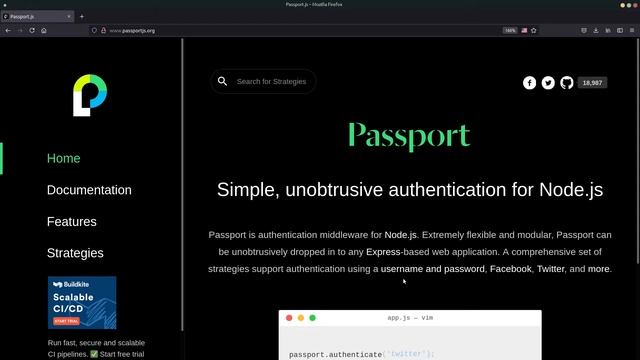640x360 pixels.
Task: Open a new tab with the plus button
Action: [82, 17]
